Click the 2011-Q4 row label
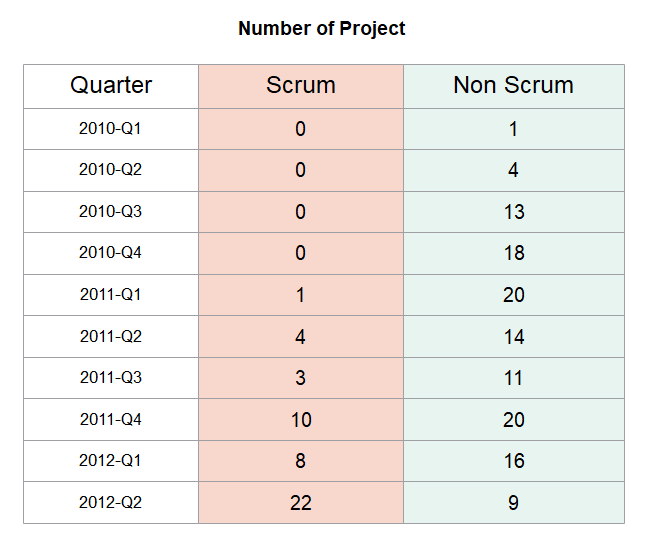647x547 pixels. tap(111, 419)
